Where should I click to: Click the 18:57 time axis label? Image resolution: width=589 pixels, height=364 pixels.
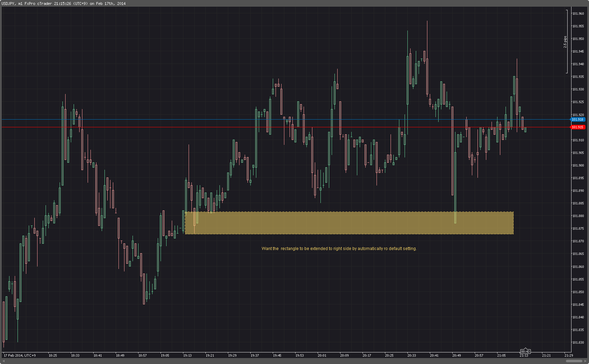pos(142,356)
